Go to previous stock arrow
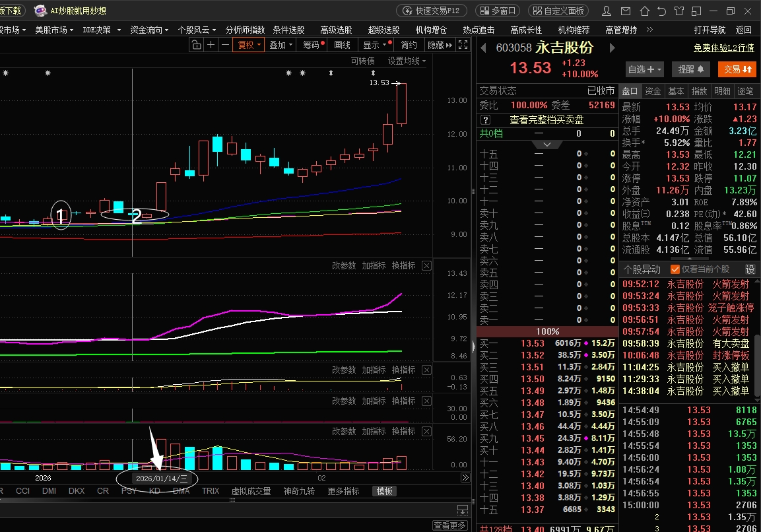Screen dimensions: 761x532 coord(483,48)
